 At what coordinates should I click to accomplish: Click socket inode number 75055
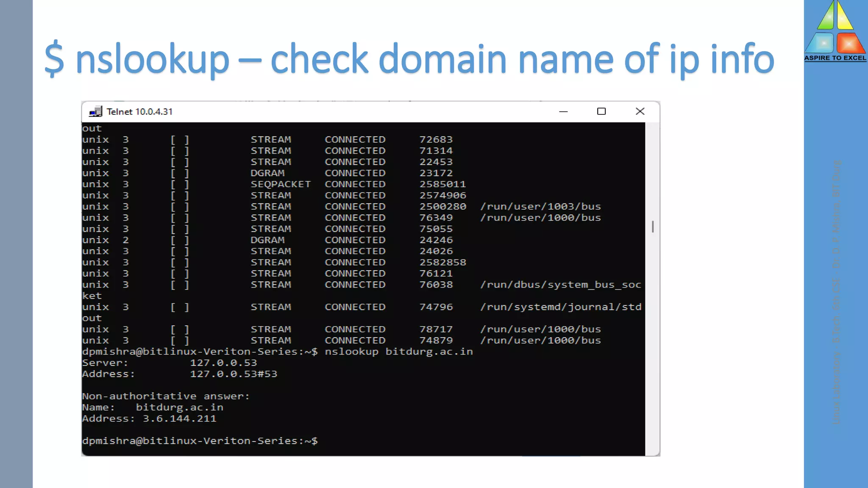click(436, 229)
